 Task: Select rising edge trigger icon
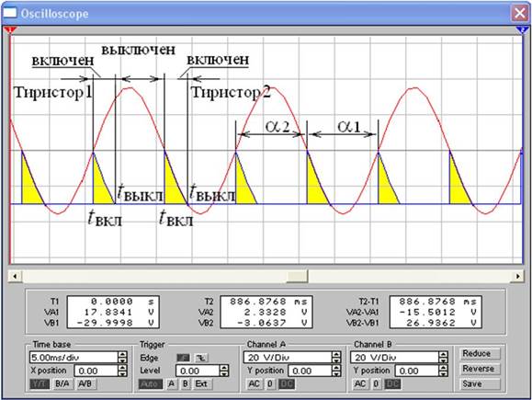click(x=184, y=358)
